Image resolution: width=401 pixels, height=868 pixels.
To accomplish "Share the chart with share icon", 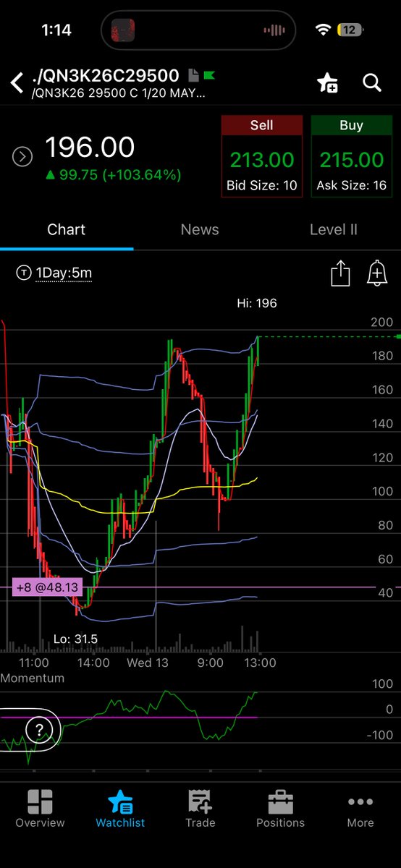I will pos(340,273).
